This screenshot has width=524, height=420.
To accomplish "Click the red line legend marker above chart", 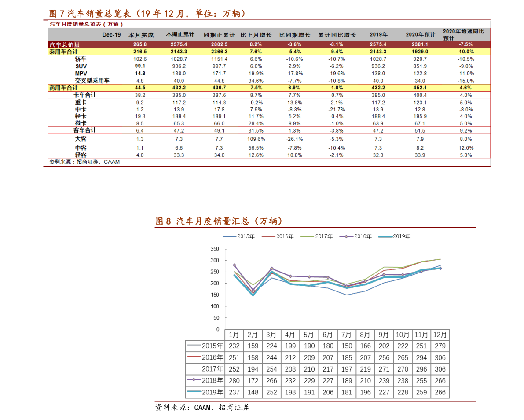I will point(268,237).
